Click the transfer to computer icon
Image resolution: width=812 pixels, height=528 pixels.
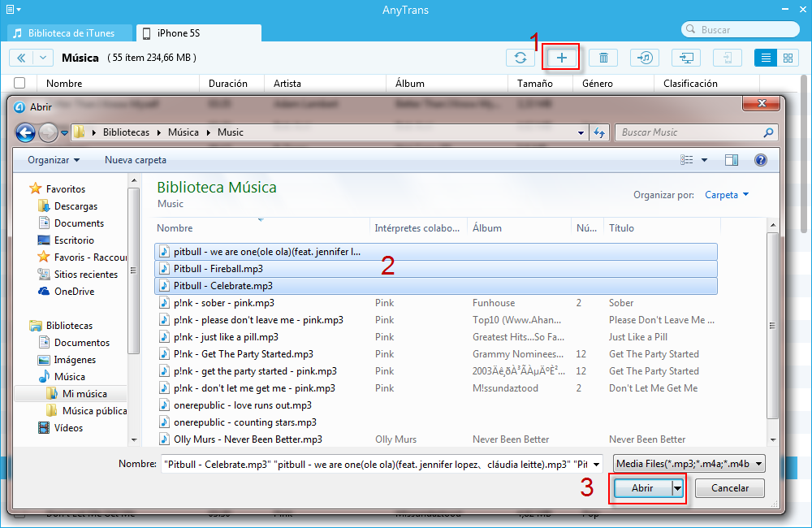[x=686, y=58]
